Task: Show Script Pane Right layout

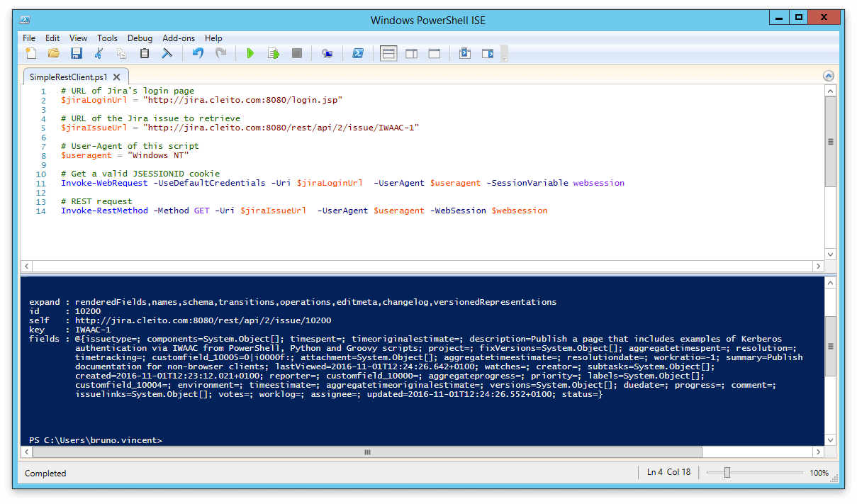Action: (411, 53)
